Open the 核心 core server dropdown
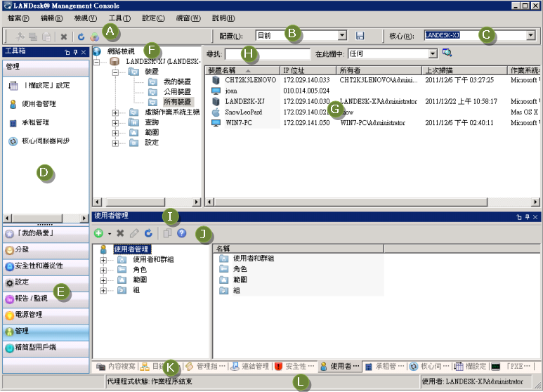Viewport: 543px width, 392px height. [530, 35]
